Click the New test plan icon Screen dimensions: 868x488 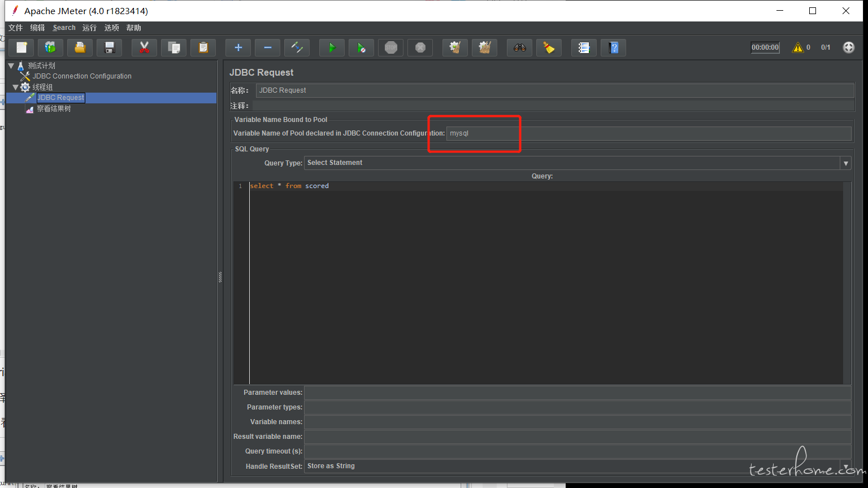21,47
